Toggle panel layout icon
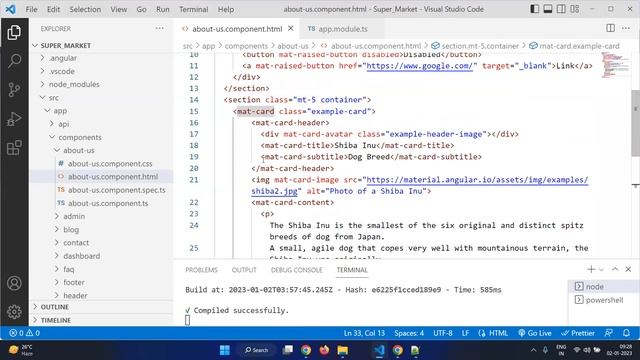The height and width of the screenshot is (360, 640). (548, 9)
